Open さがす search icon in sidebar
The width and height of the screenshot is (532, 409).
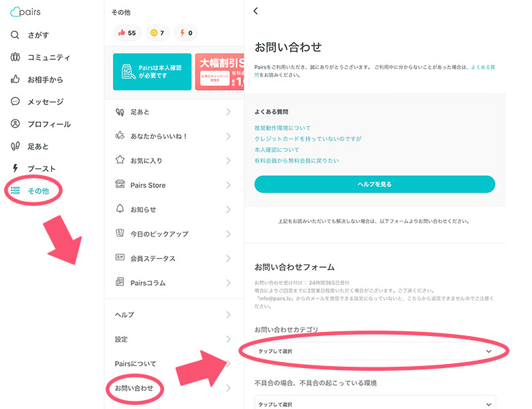click(15, 35)
